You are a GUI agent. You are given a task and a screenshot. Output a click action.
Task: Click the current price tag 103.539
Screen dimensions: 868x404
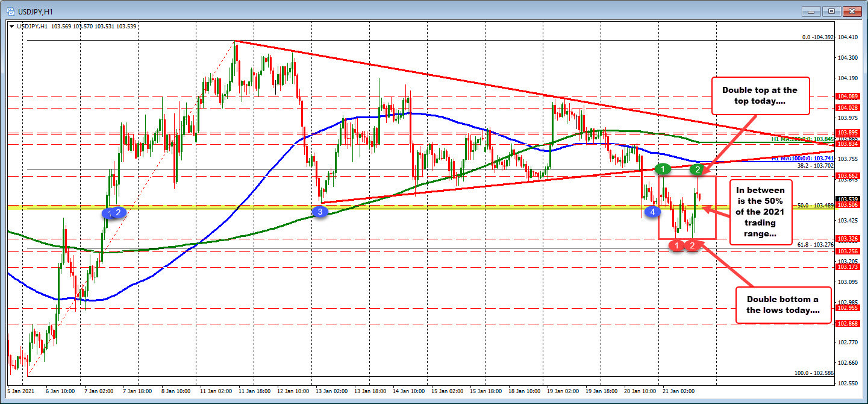point(848,198)
